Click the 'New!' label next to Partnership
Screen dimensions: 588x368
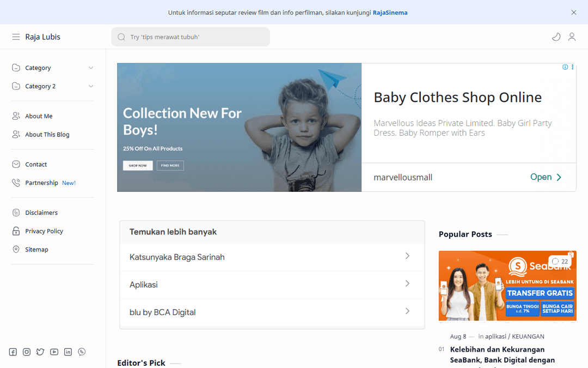69,183
